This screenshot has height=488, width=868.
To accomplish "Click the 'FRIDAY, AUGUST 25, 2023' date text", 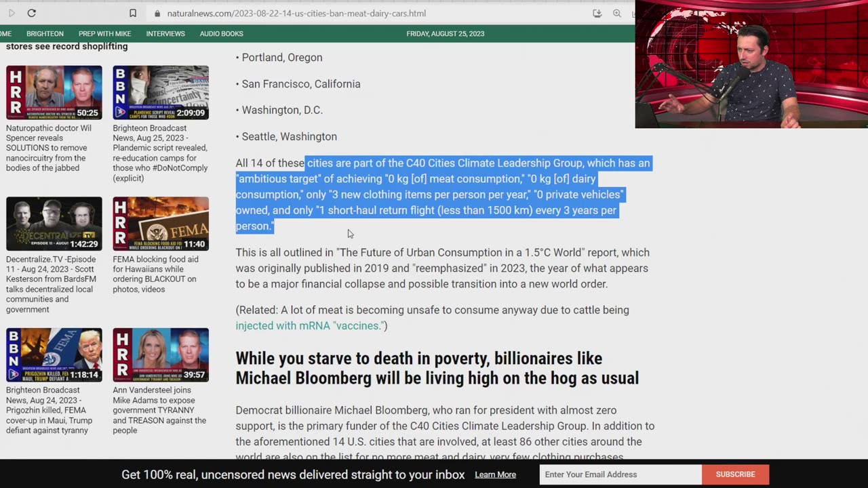I will 446,34.
